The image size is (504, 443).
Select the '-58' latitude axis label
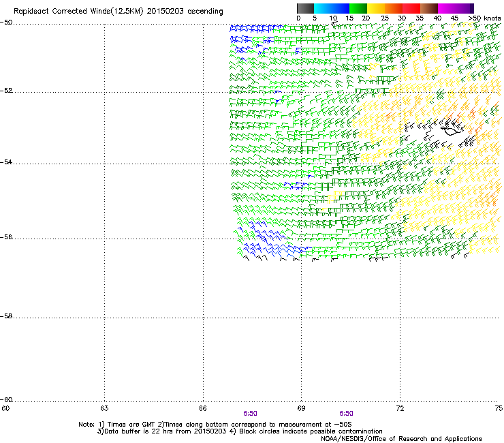tap(6, 316)
